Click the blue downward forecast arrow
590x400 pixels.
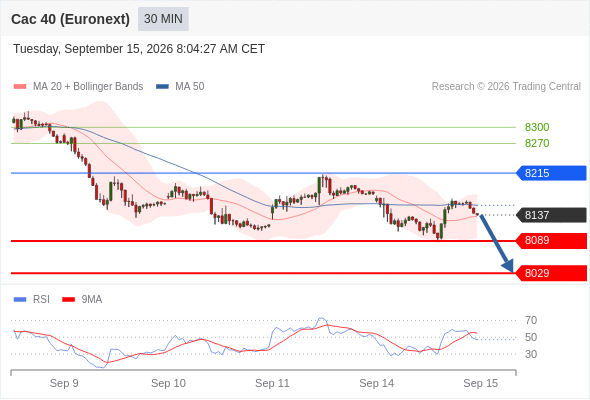(x=496, y=243)
